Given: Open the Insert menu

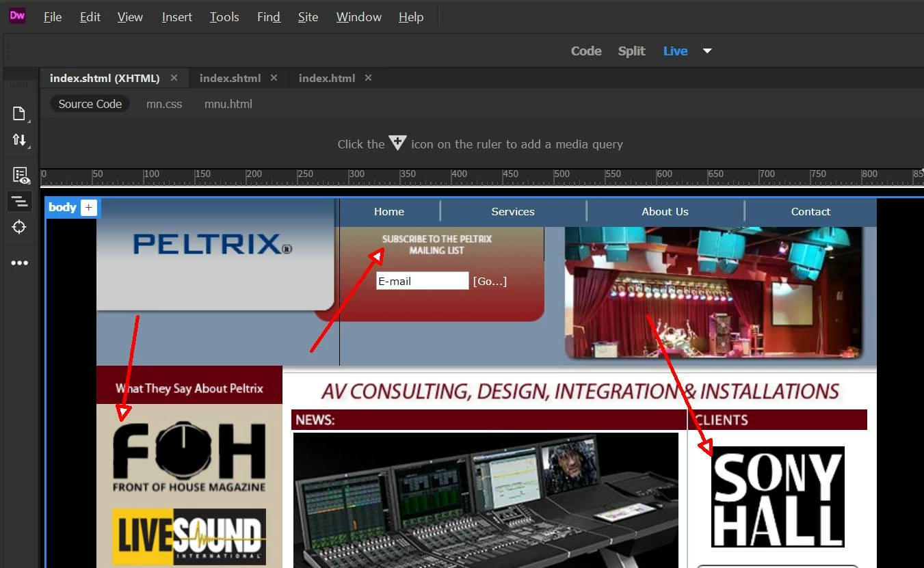Looking at the screenshot, I should tap(177, 17).
